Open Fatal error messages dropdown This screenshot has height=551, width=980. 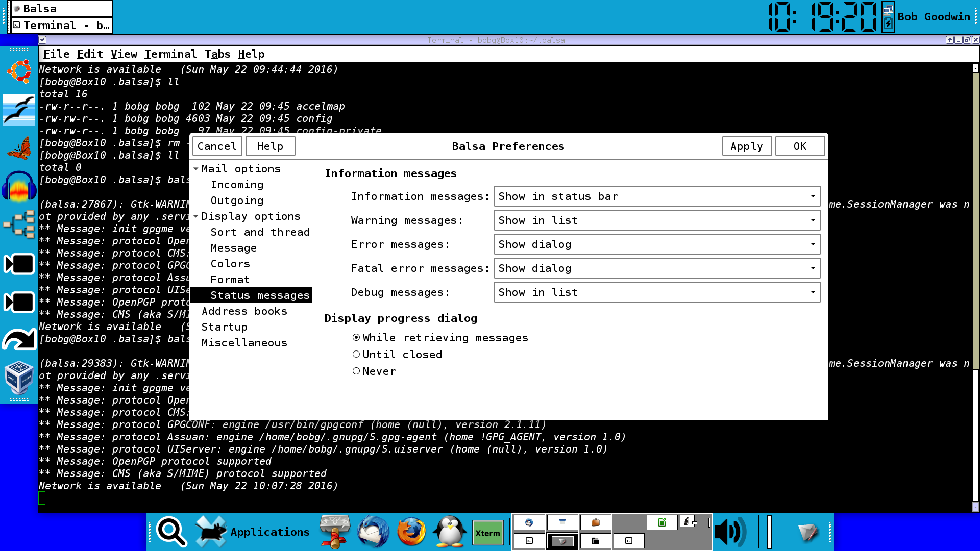point(657,268)
